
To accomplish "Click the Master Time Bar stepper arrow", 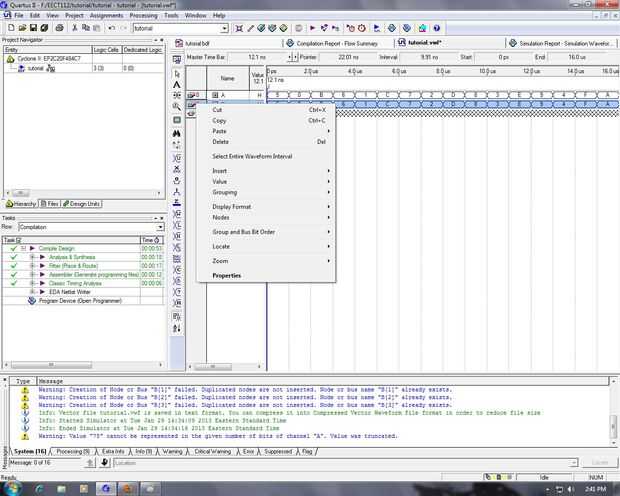I will pos(293,57).
